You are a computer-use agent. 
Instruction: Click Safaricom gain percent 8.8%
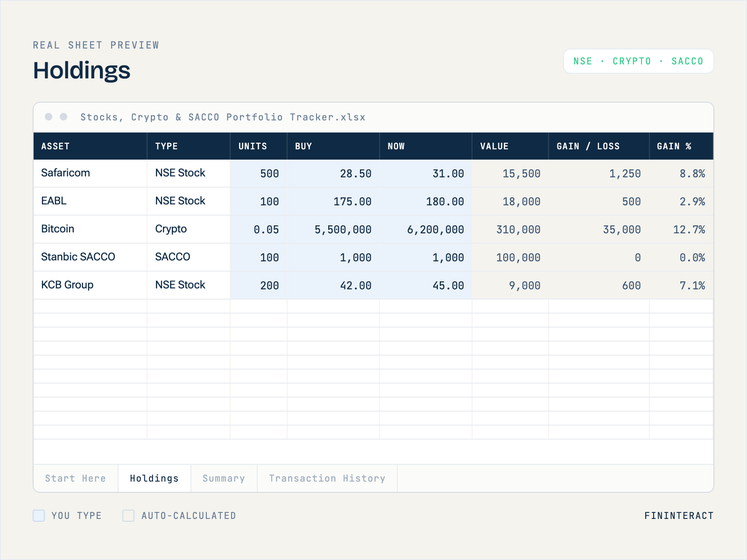(x=681, y=173)
